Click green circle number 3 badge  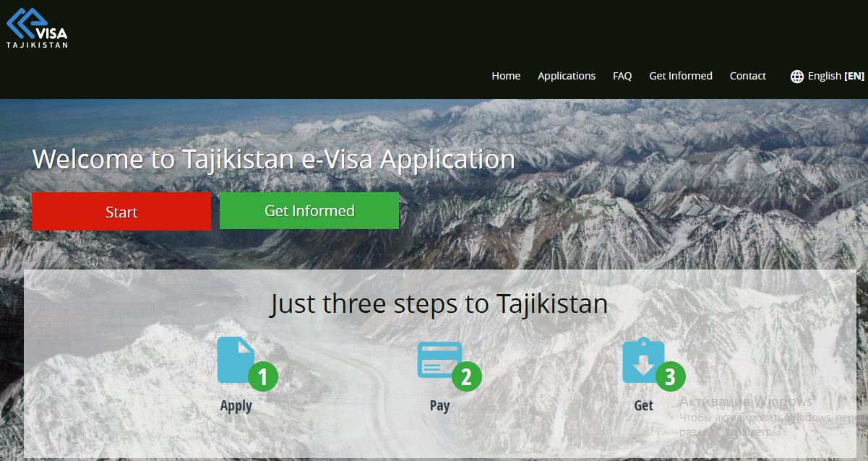tap(671, 376)
